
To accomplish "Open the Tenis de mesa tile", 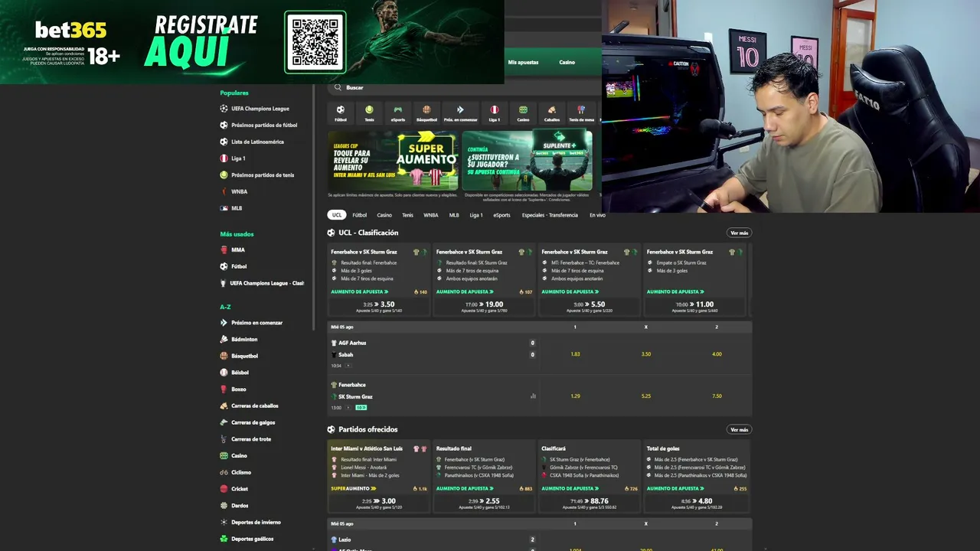I will tap(581, 113).
